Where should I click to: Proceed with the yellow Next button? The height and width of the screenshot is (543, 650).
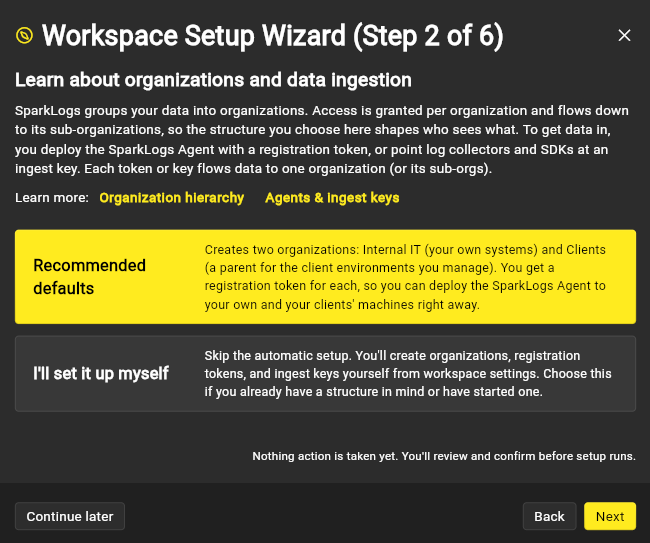[610, 516]
